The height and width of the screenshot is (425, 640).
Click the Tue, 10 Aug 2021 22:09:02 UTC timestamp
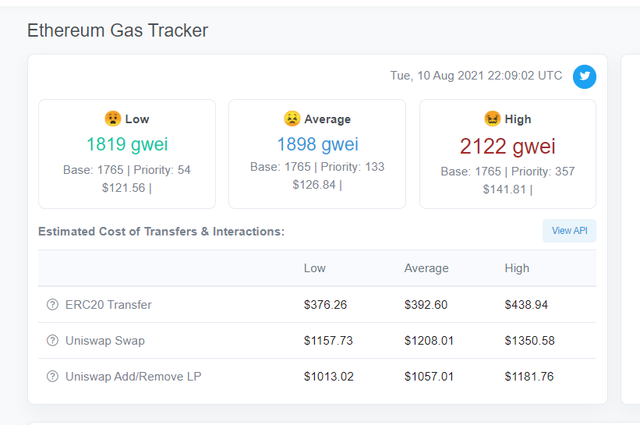click(x=476, y=76)
